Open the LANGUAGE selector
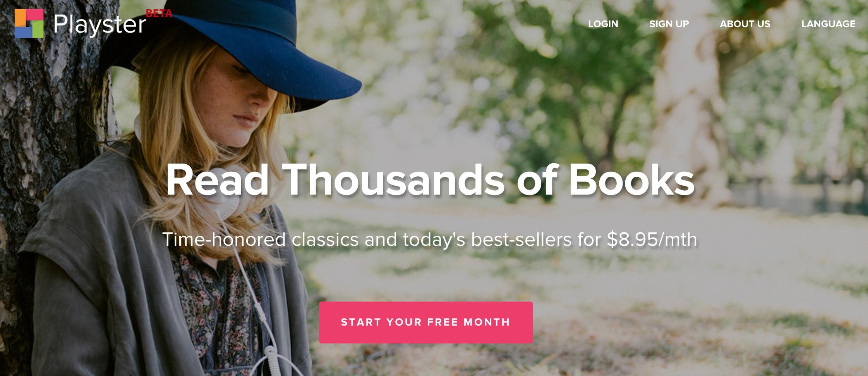 828,24
